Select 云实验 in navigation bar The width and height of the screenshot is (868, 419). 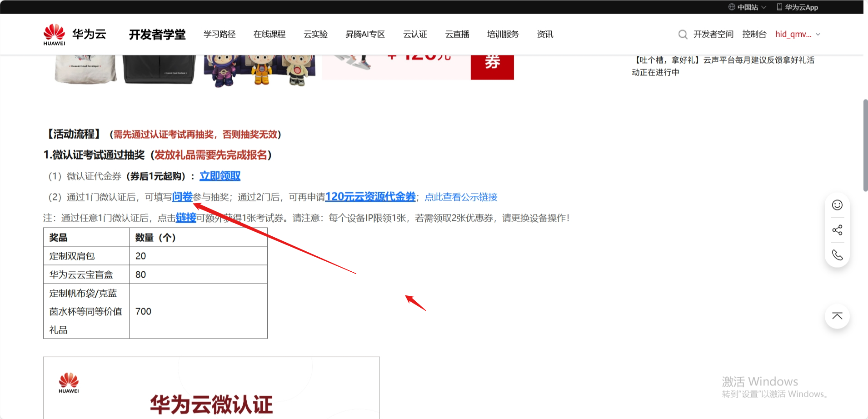[x=315, y=35]
